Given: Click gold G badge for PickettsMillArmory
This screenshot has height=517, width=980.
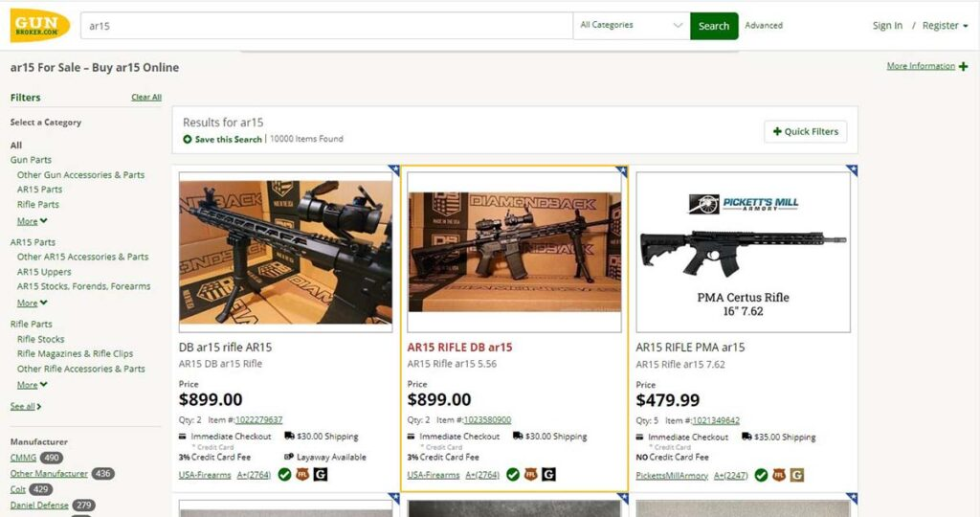Looking at the screenshot, I should point(797,476).
